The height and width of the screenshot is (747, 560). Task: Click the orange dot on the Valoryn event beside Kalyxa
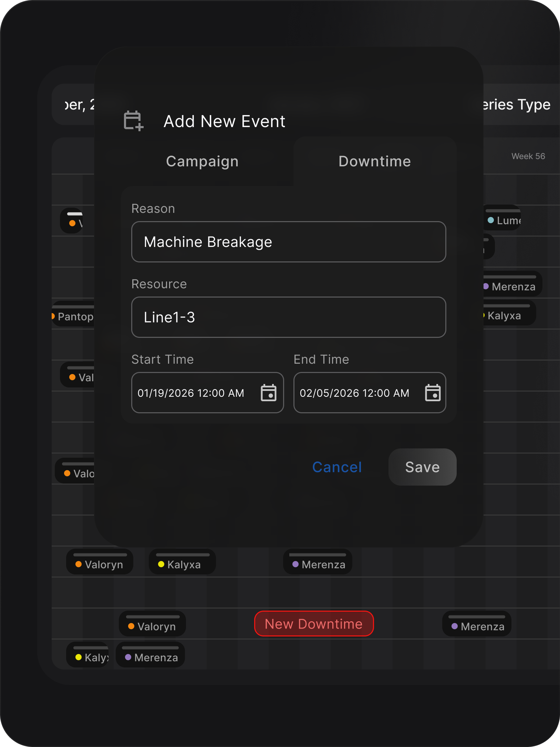79,564
